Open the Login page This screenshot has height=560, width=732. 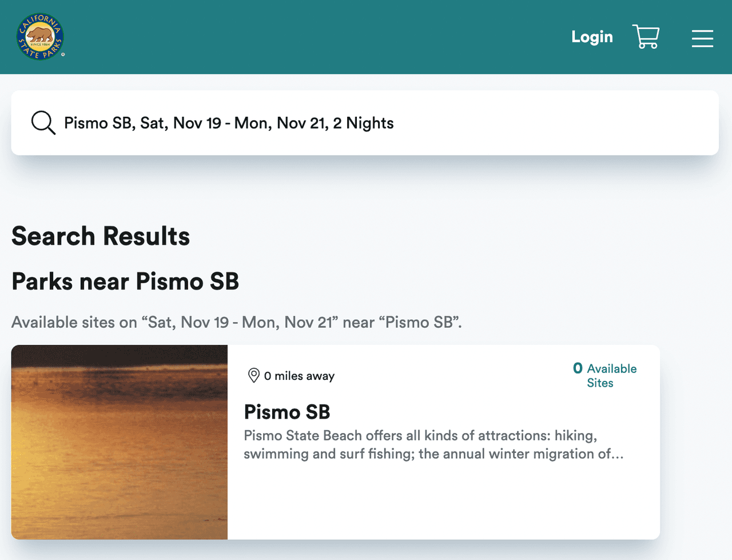[592, 37]
